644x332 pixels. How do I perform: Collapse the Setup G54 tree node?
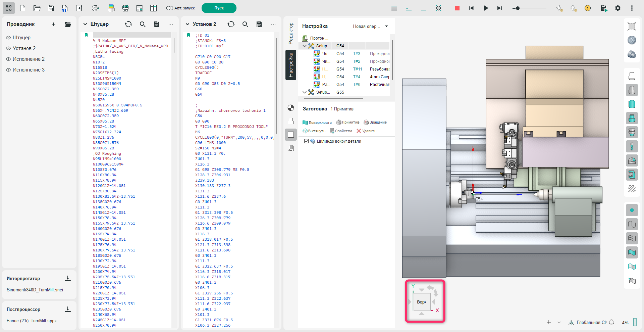305,46
